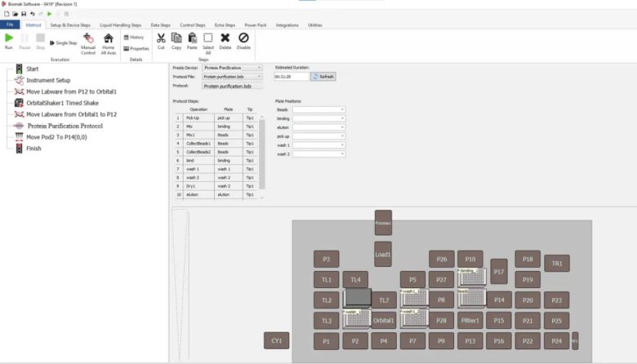
Task: Delete the selected step
Action: pos(225,41)
